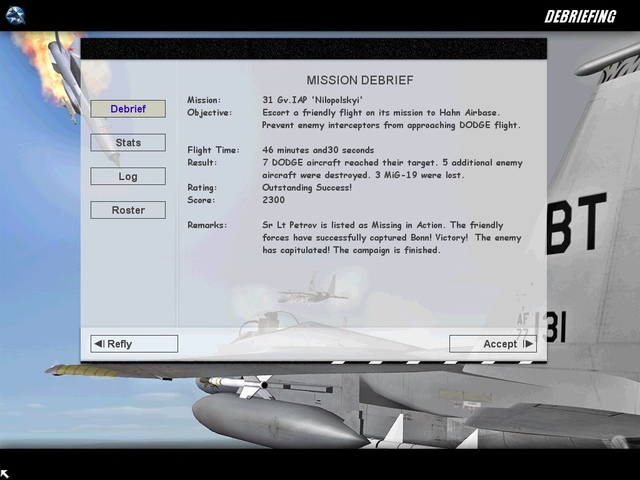Click the "forces have successfully captured Bonn" line
The width and height of the screenshot is (640, 480).
(392, 238)
